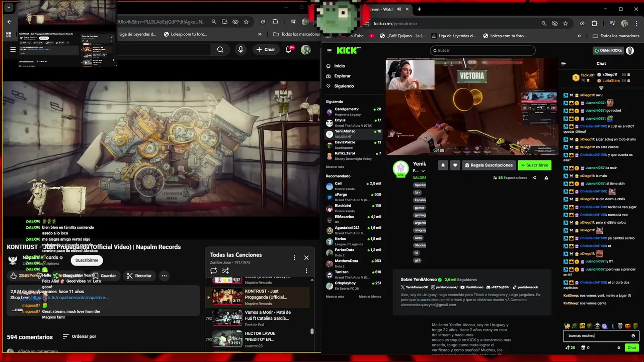Click Mostrar más under Siguiendo

click(x=335, y=166)
